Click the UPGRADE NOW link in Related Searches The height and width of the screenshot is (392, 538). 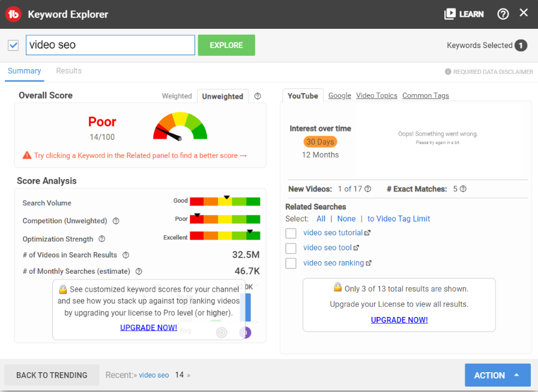click(x=399, y=320)
